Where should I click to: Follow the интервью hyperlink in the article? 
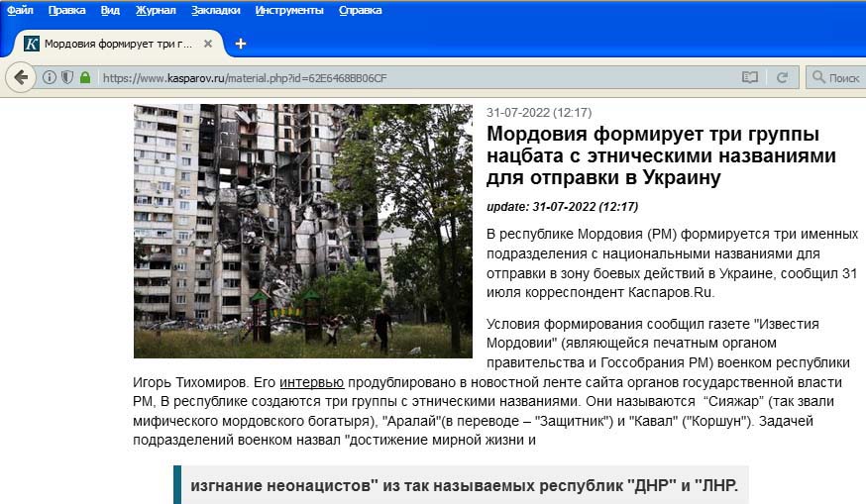click(x=311, y=382)
